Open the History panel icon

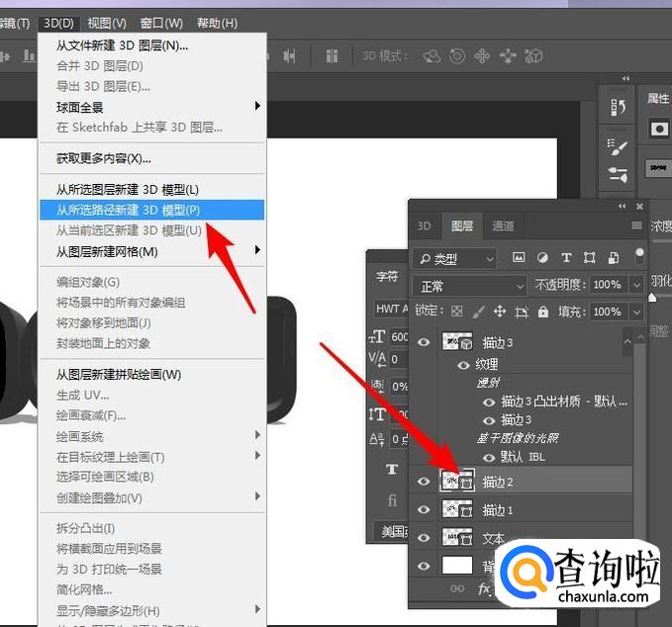620,107
